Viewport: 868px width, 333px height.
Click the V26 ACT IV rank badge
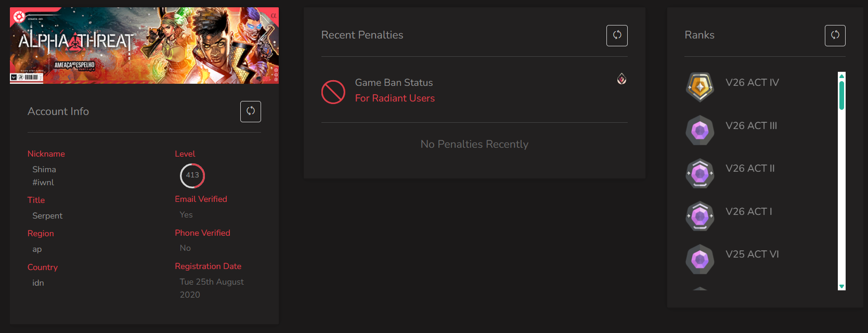tap(700, 87)
